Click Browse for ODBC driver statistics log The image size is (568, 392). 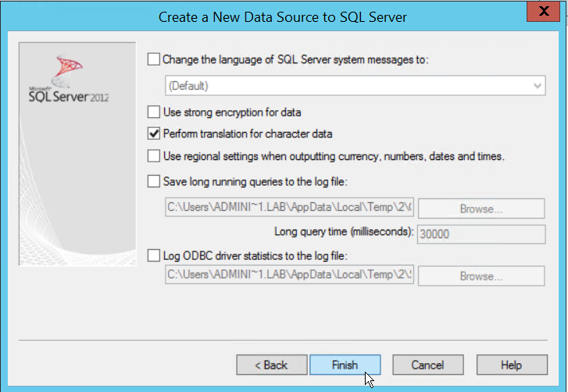(x=480, y=276)
